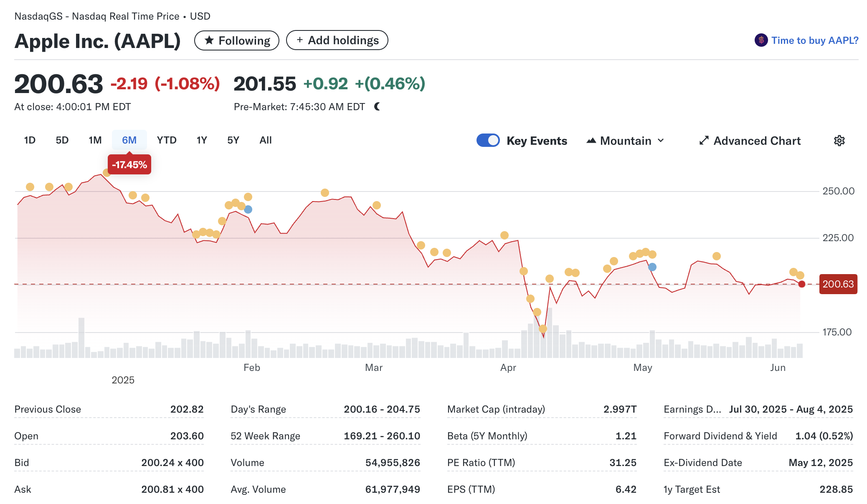Image resolution: width=867 pixels, height=504 pixels.
Task: Open the chart settings gear icon
Action: [839, 141]
